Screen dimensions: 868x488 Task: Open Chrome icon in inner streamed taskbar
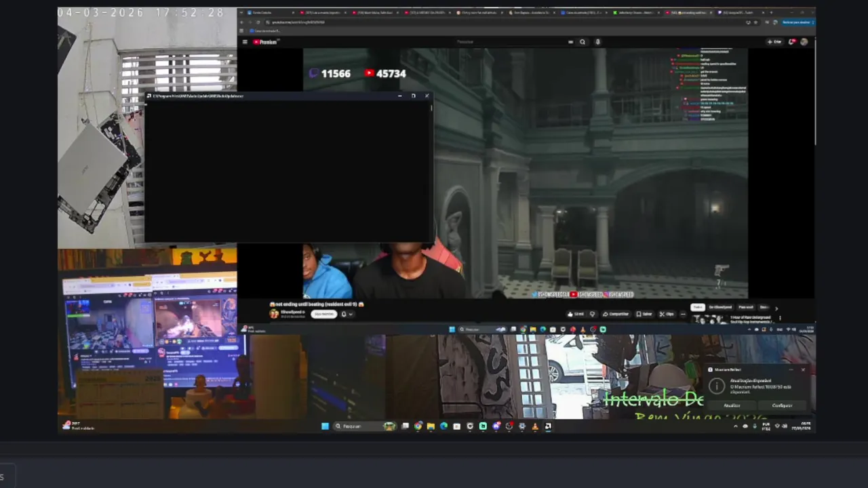click(524, 329)
